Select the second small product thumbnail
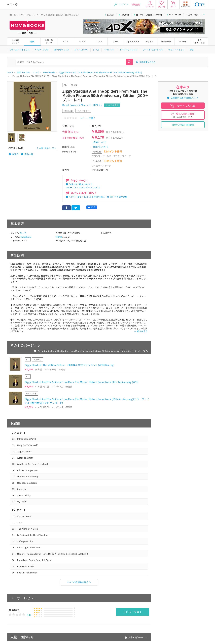Image resolution: width=215 pixels, height=644 pixels. [x=22, y=137]
